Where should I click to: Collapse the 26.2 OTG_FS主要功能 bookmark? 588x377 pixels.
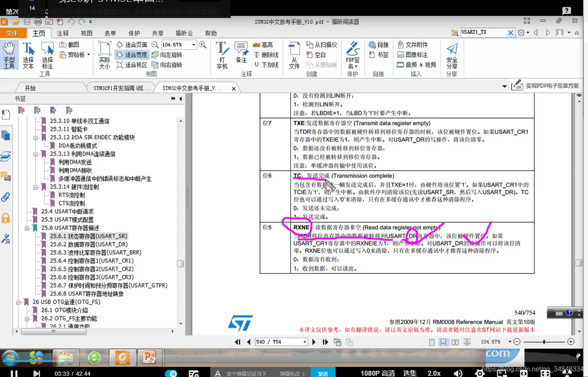click(x=27, y=319)
